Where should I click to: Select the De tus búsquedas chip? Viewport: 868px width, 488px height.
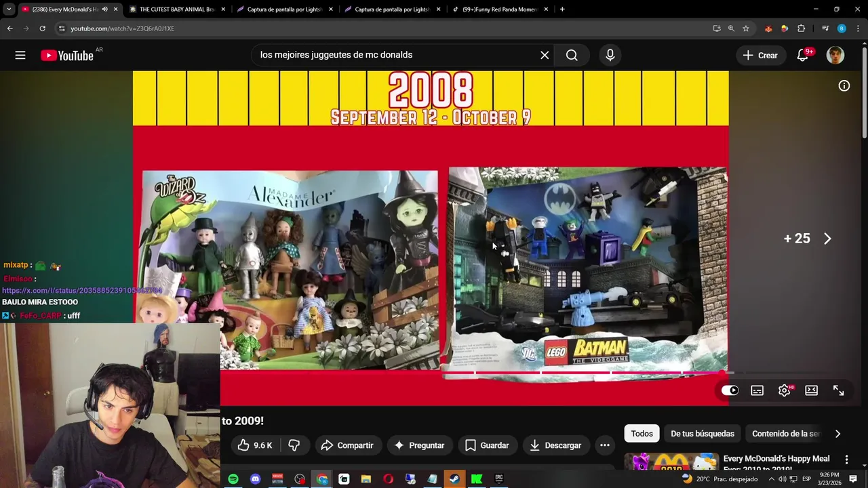[703, 434]
